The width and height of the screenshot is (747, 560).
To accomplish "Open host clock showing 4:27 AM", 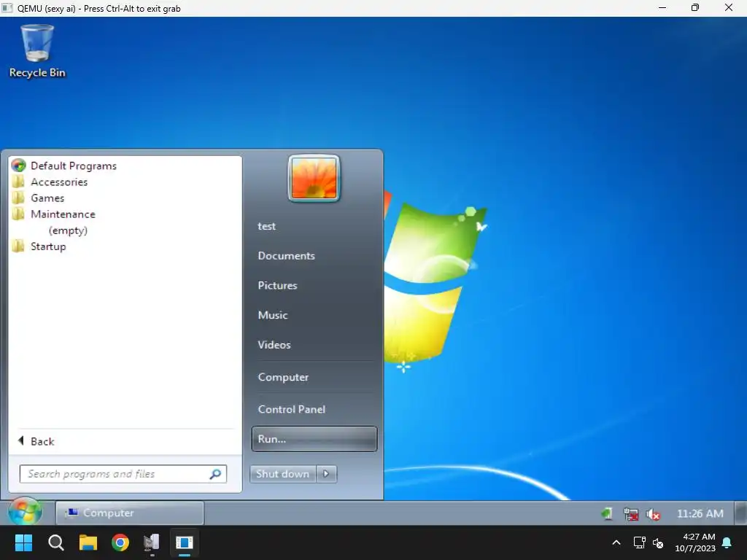I will click(695, 542).
